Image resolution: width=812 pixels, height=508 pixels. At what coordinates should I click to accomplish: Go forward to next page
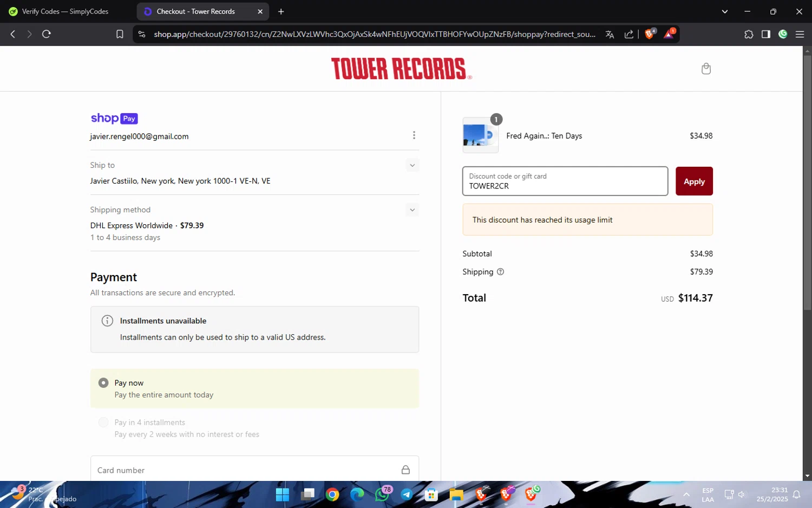click(29, 34)
